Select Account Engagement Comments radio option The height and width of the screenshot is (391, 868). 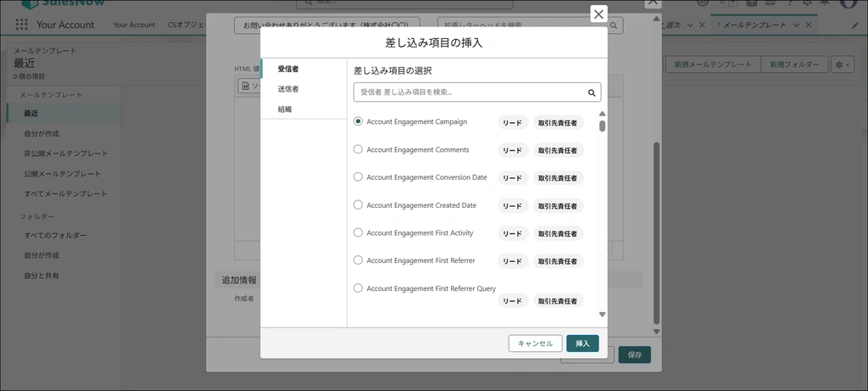tap(358, 149)
